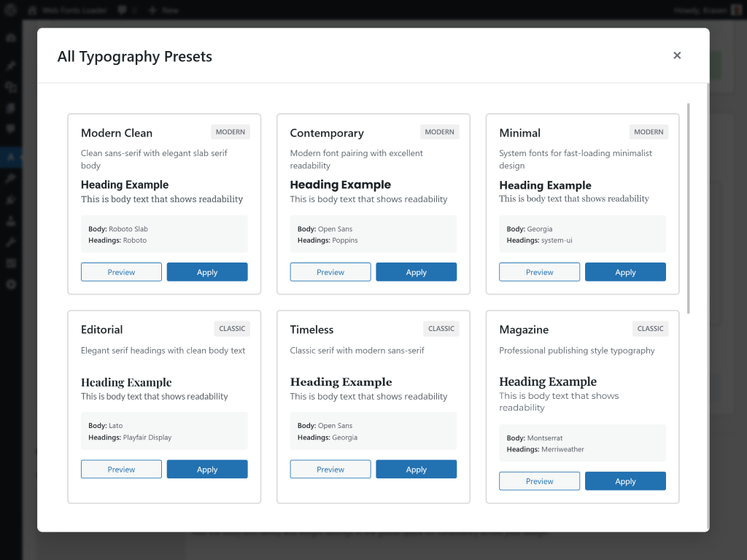
Task: Open the Tools wrench icon in the sidebar
Action: click(x=10, y=242)
